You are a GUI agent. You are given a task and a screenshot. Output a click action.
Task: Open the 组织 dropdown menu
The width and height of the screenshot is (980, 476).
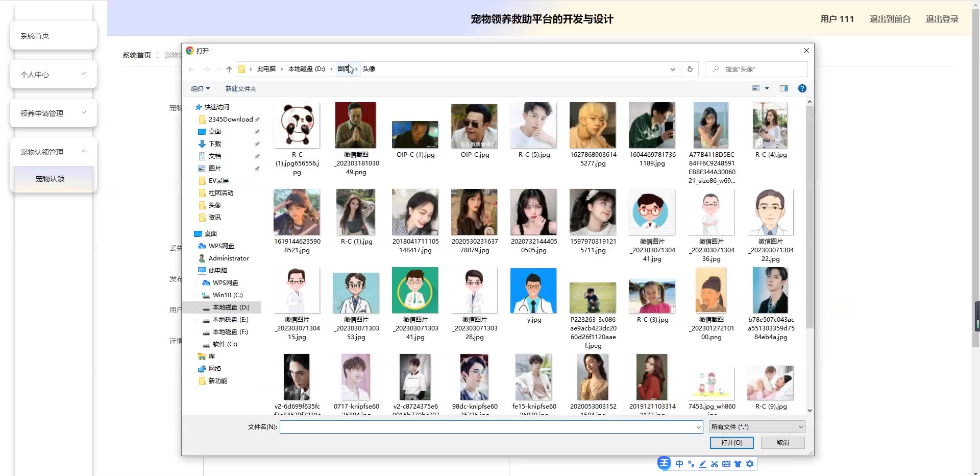click(x=200, y=89)
